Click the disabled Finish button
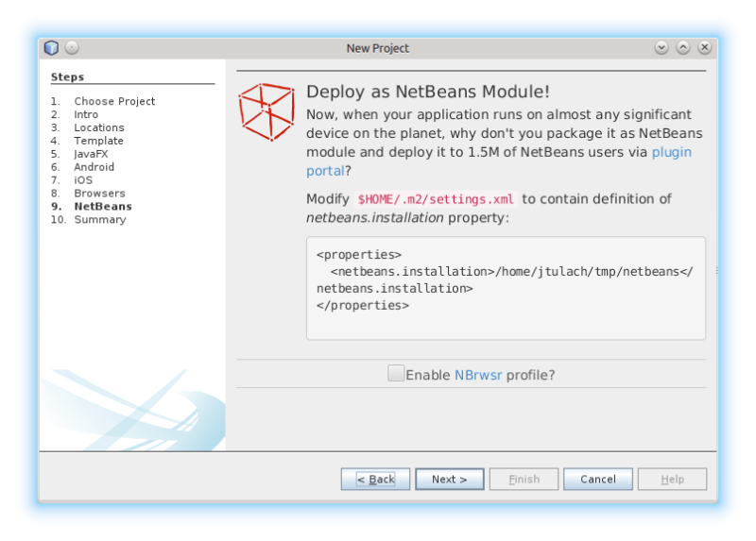Viewport: 756px width, 541px height. tap(524, 479)
